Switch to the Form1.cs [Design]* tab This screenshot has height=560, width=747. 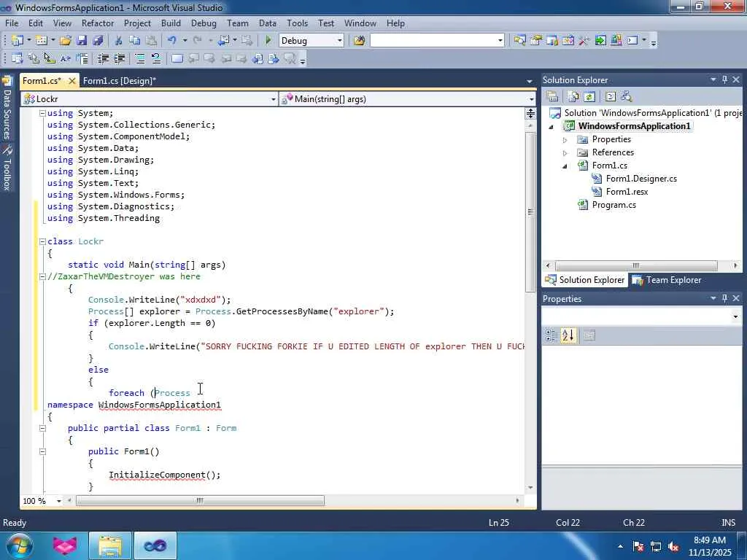pyautogui.click(x=120, y=80)
